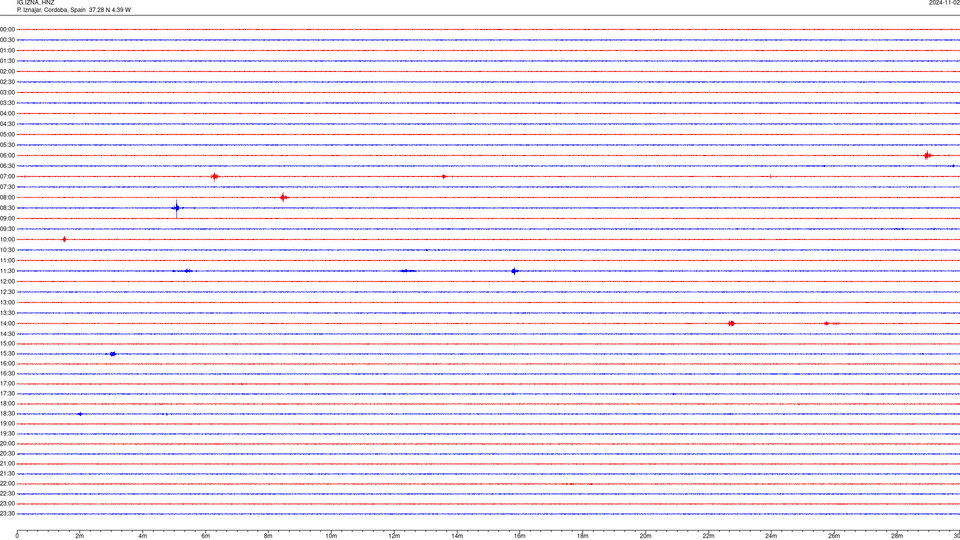This screenshot has width=960, height=540.
Task: Pick the large red spike near 6m on 07:00 trace
Action: coord(214,177)
